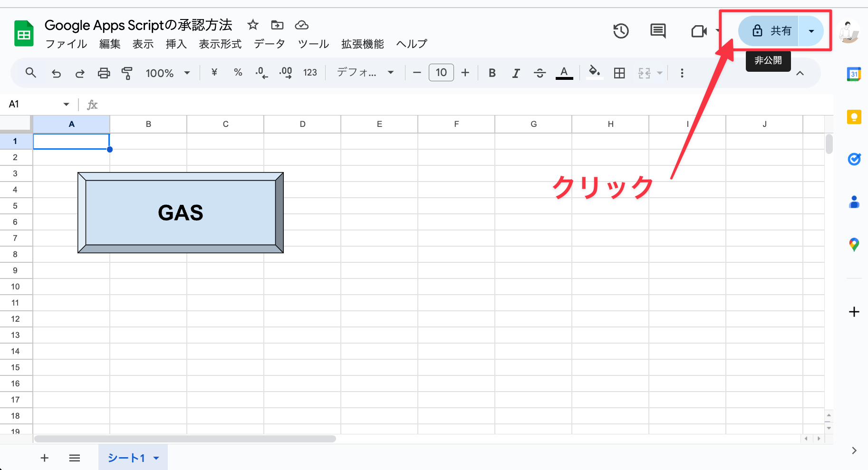The image size is (868, 470).
Task: Open Google Tasks side panel
Action: (854, 159)
